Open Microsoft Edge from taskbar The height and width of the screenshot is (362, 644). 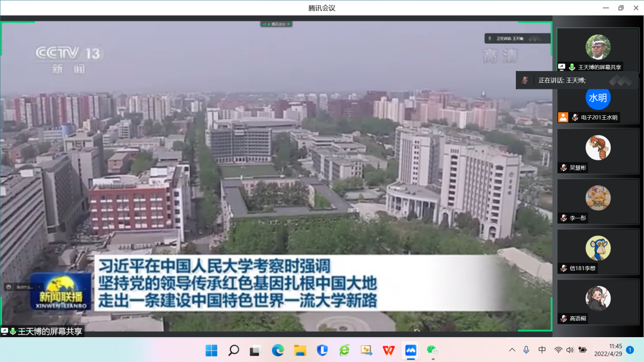278,350
